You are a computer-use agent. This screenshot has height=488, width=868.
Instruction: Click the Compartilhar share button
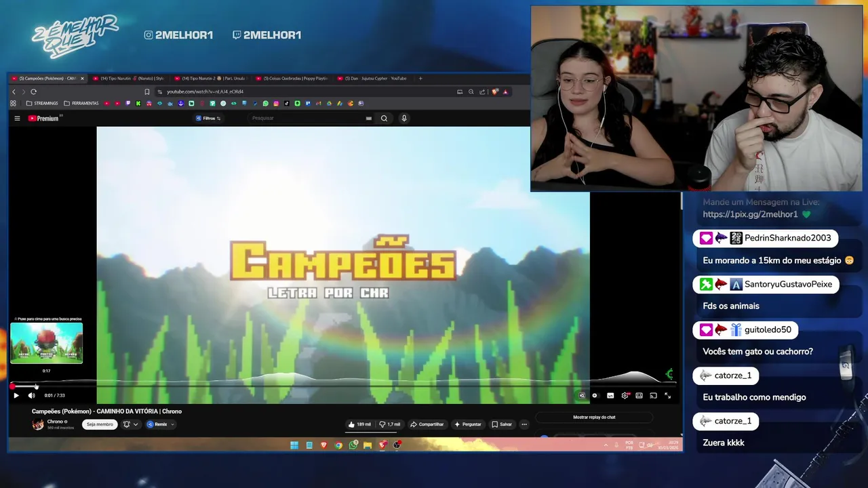(x=427, y=424)
